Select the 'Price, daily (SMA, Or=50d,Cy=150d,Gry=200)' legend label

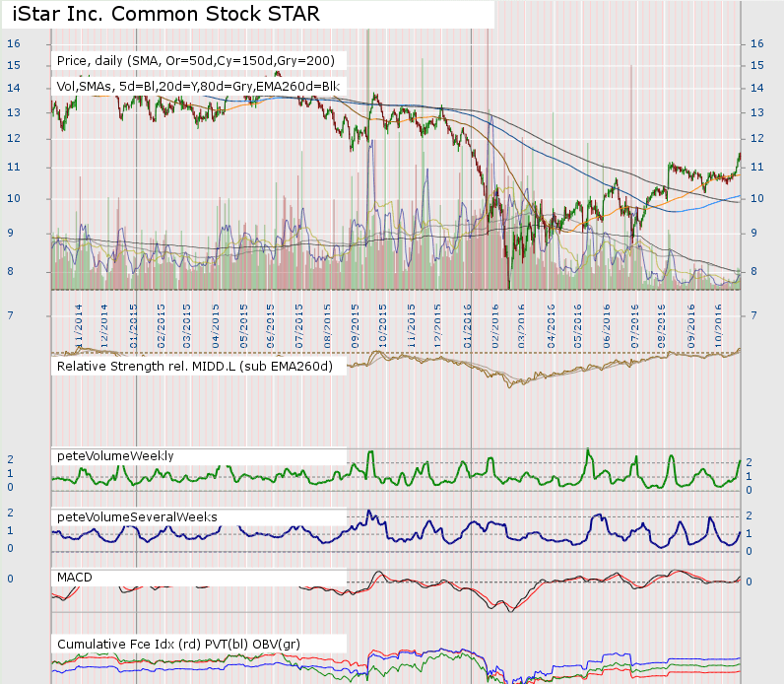pyautogui.click(x=195, y=60)
